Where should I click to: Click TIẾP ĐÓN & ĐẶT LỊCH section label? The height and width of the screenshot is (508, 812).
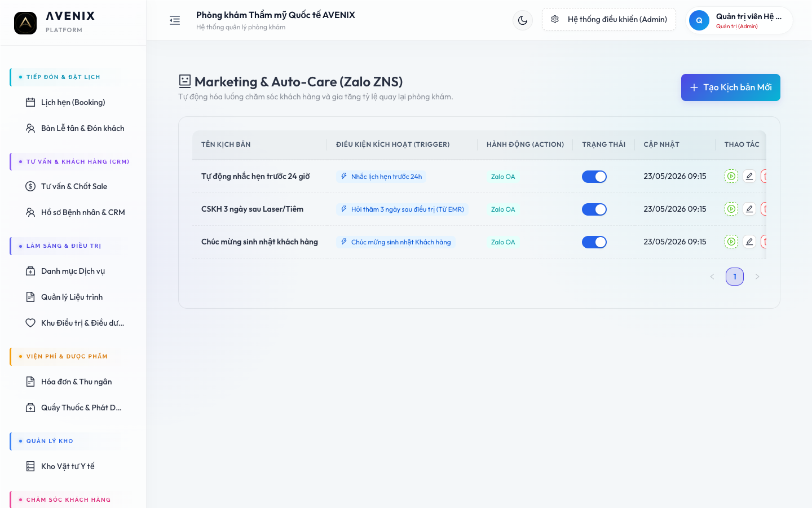pyautogui.click(x=63, y=77)
